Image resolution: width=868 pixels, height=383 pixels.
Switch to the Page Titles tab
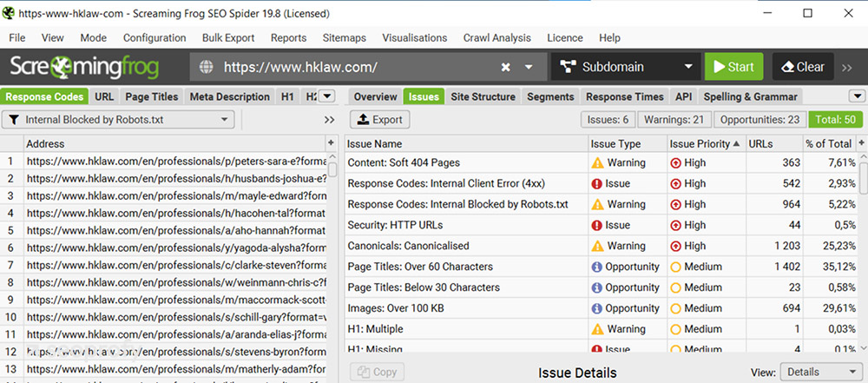pos(152,96)
